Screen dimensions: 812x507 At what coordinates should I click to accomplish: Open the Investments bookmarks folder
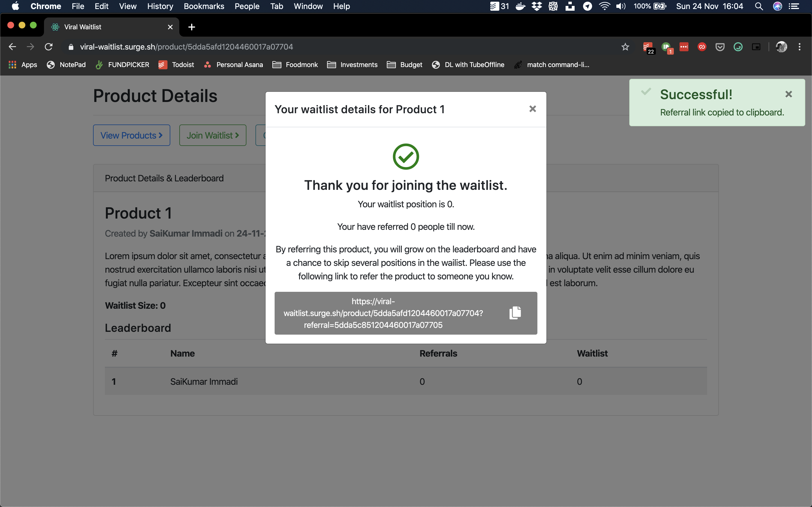[352, 65]
